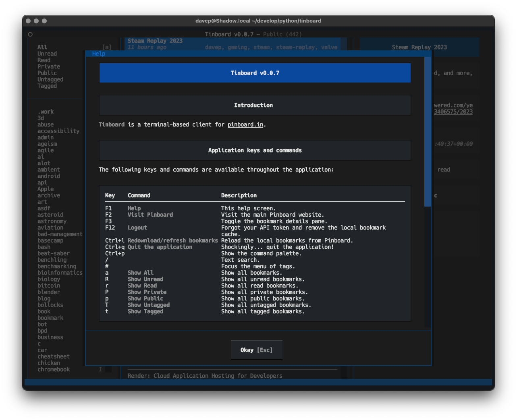Screen dimensions: 517x420
Task: Click the Description column header
Action: (239, 195)
